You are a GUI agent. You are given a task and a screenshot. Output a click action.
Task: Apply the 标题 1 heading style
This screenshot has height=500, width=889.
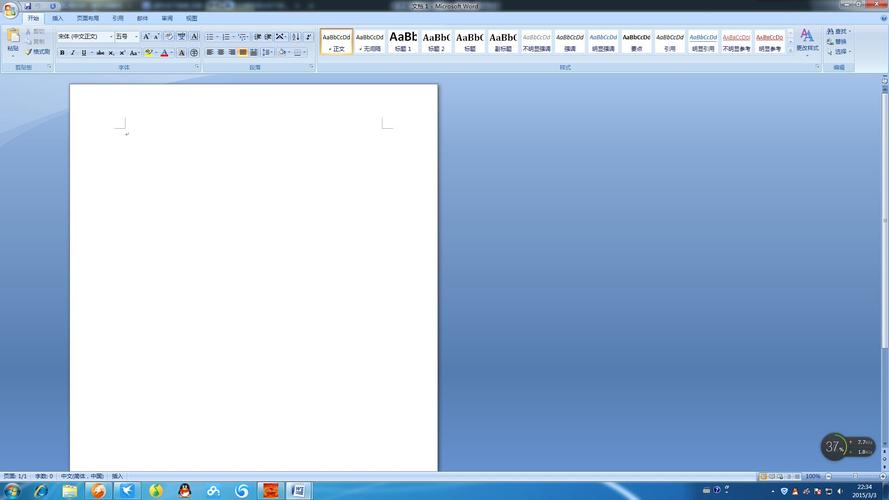[x=403, y=41]
